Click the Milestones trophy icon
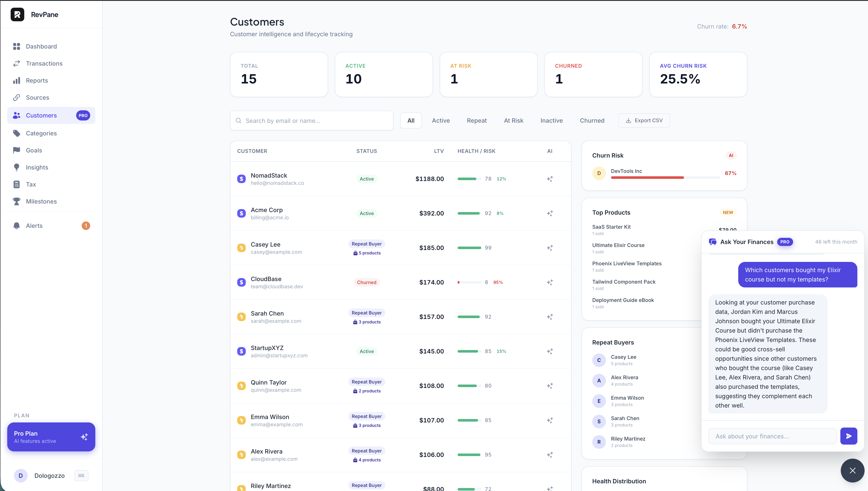 point(17,201)
